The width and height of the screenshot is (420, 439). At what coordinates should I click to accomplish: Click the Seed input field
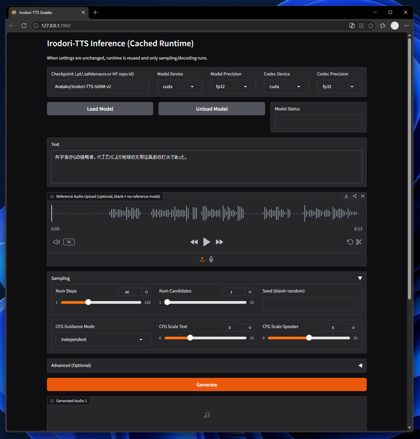tap(310, 304)
